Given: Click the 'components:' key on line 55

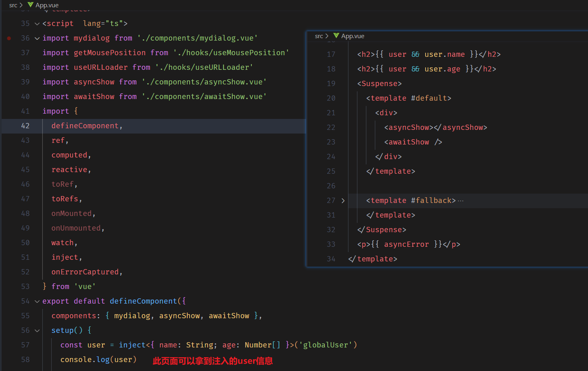Looking at the screenshot, I should [x=76, y=316].
